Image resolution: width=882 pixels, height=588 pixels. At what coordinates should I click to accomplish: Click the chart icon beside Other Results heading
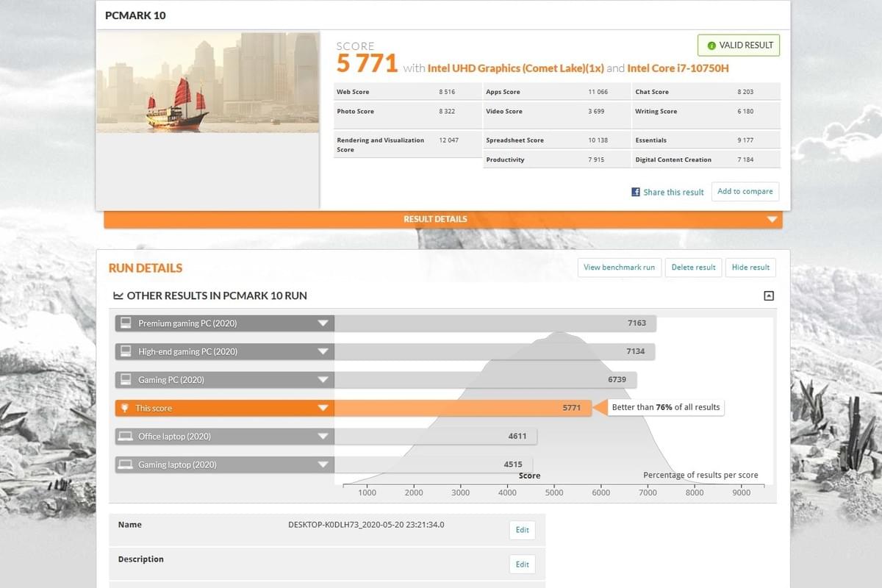pyautogui.click(x=118, y=295)
